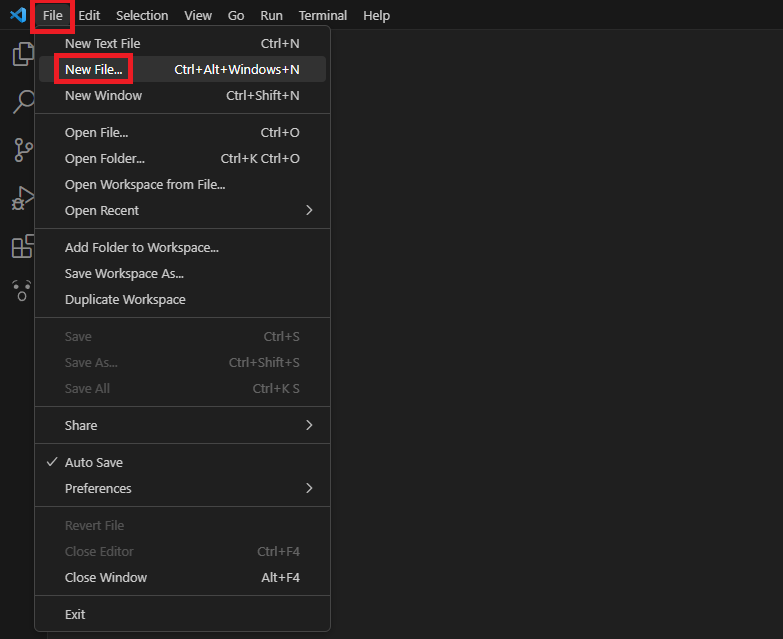Click the face icon below Extensions
783x639 pixels.
(x=22, y=290)
